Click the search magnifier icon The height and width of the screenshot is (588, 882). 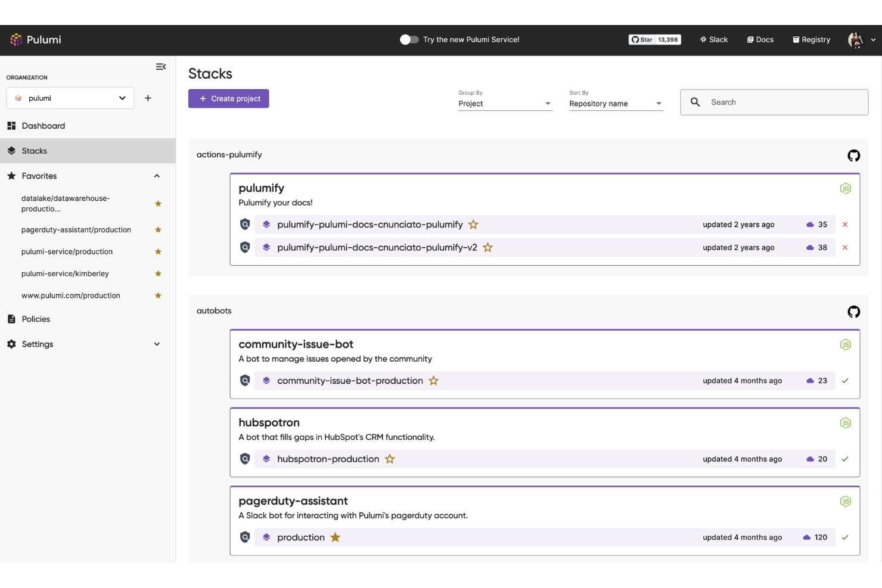(x=695, y=102)
